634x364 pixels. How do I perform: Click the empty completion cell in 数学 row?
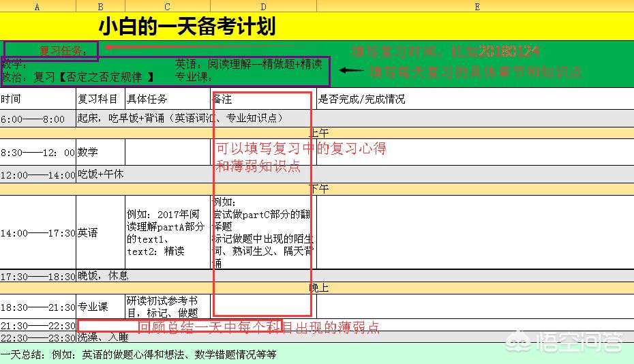click(476, 152)
